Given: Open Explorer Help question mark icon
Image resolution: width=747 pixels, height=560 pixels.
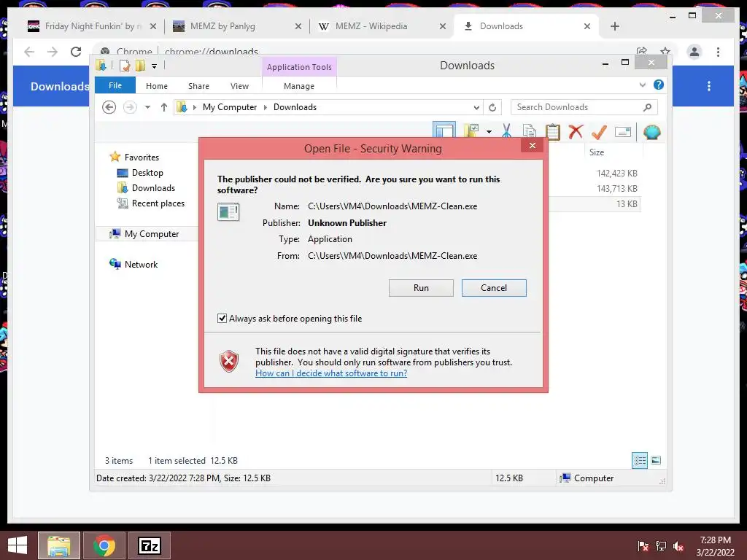Looking at the screenshot, I should click(659, 85).
